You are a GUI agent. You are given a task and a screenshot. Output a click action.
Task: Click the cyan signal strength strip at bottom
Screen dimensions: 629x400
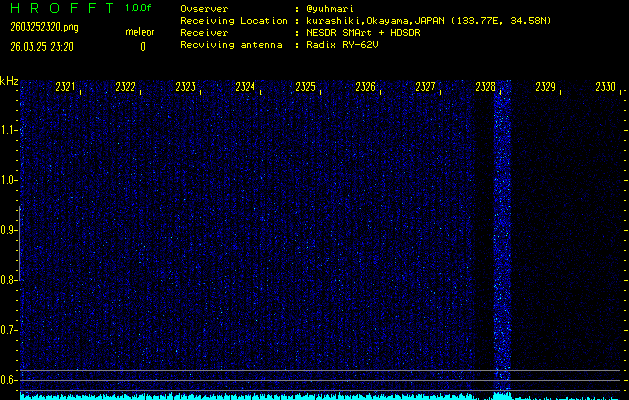click(300, 396)
